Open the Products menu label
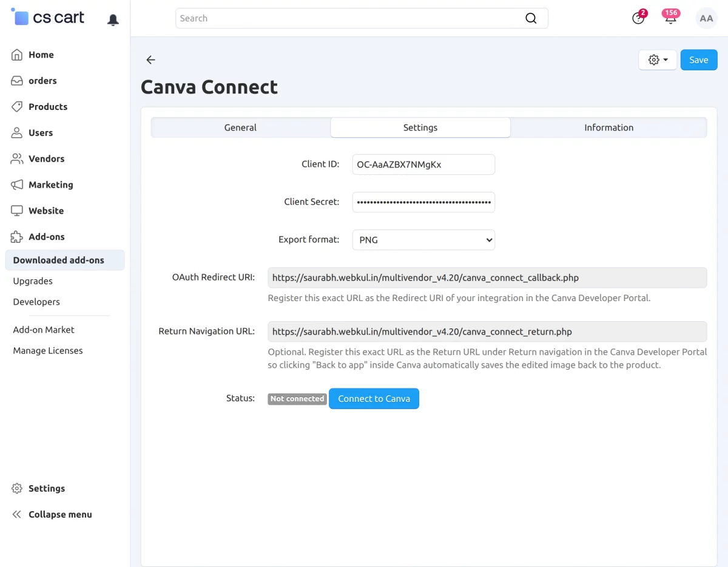The width and height of the screenshot is (728, 567). [x=48, y=107]
